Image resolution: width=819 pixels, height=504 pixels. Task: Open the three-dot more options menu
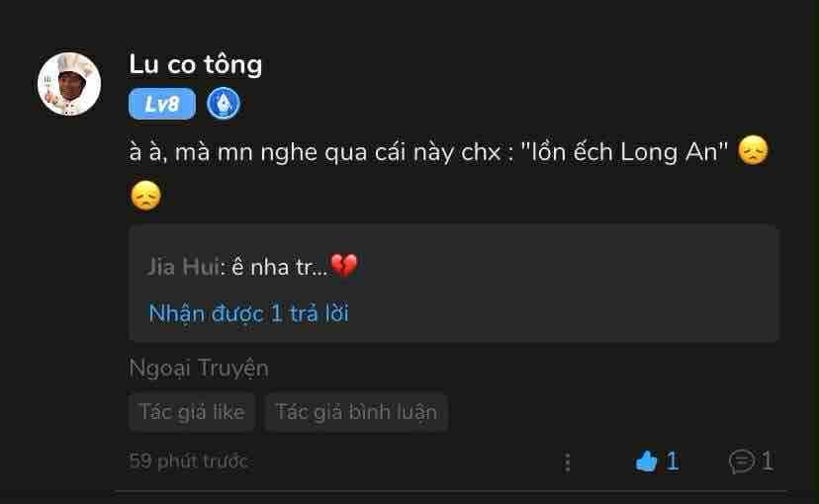coord(568,462)
